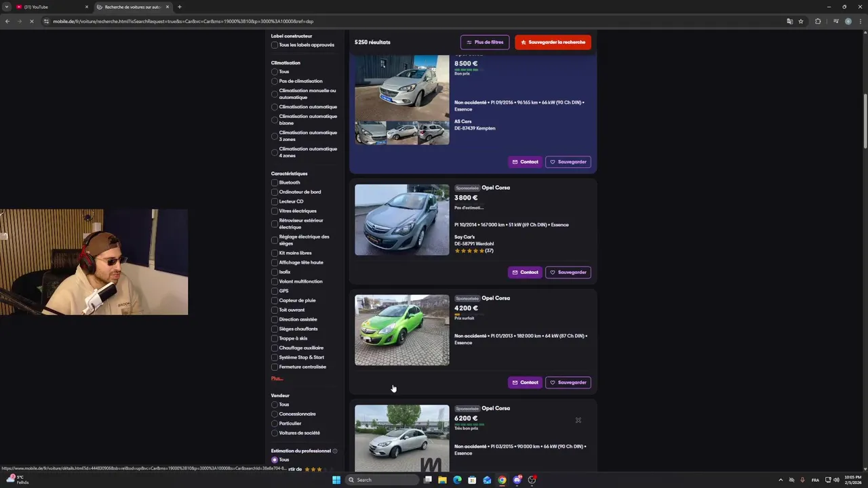
Task: Choose Climatisation automatique bizone
Action: (275, 120)
